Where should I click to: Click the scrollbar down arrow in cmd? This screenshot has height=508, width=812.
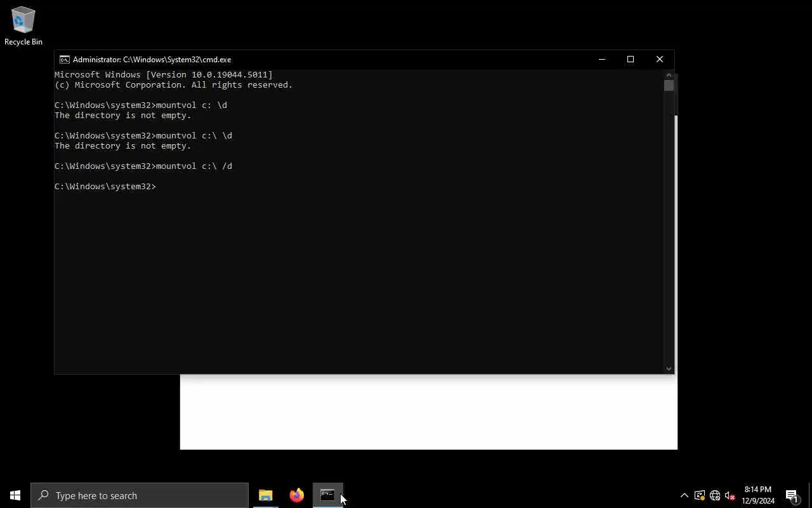669,368
